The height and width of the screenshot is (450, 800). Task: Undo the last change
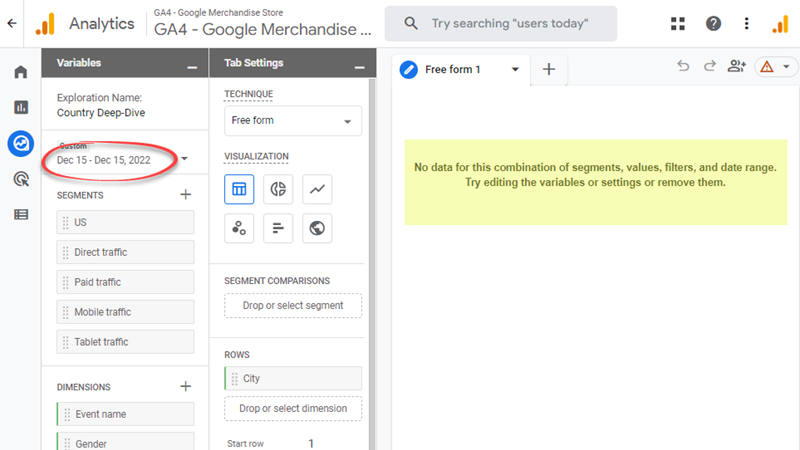coord(683,66)
